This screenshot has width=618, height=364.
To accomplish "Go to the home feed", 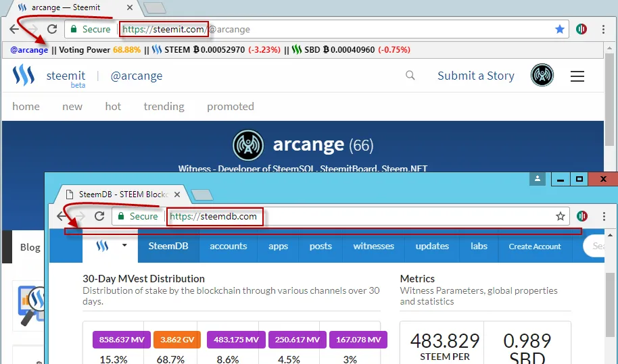I will [x=26, y=106].
